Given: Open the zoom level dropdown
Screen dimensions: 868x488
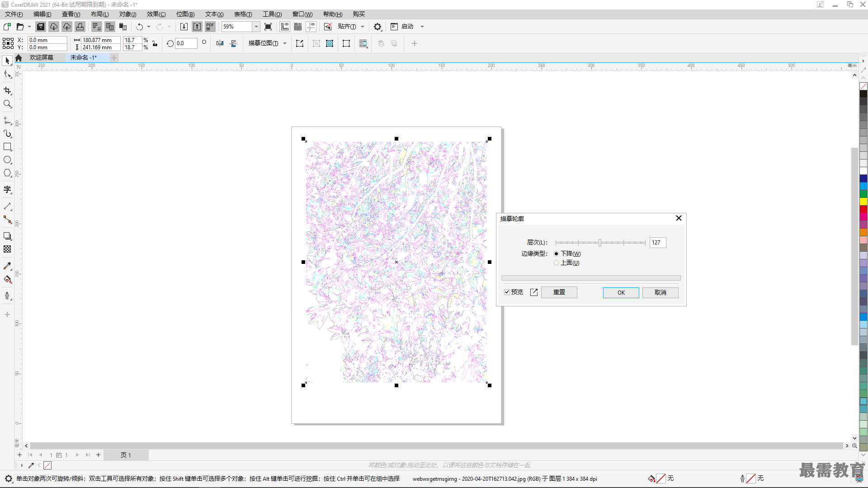Looking at the screenshot, I should coord(256,27).
